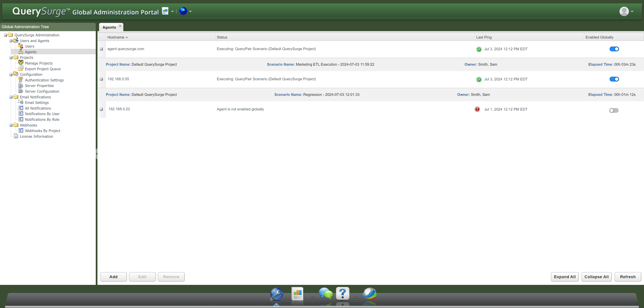Disable agent.querysurge.com globally toggle
Image resolution: width=644 pixels, height=308 pixels.
[614, 49]
